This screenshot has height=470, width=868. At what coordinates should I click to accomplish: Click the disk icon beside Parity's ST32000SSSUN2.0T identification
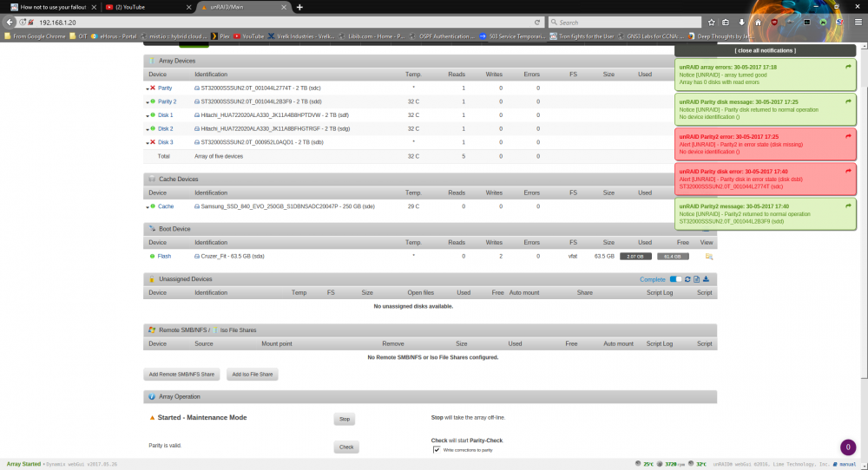[x=196, y=88]
